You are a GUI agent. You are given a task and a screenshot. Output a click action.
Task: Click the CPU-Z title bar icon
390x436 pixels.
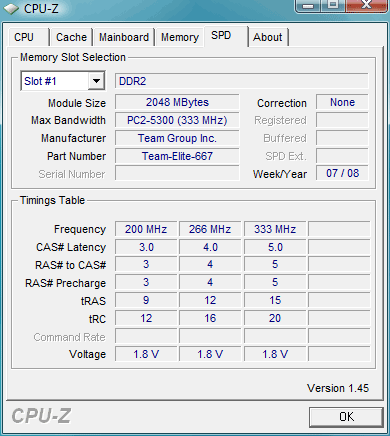pos(11,8)
